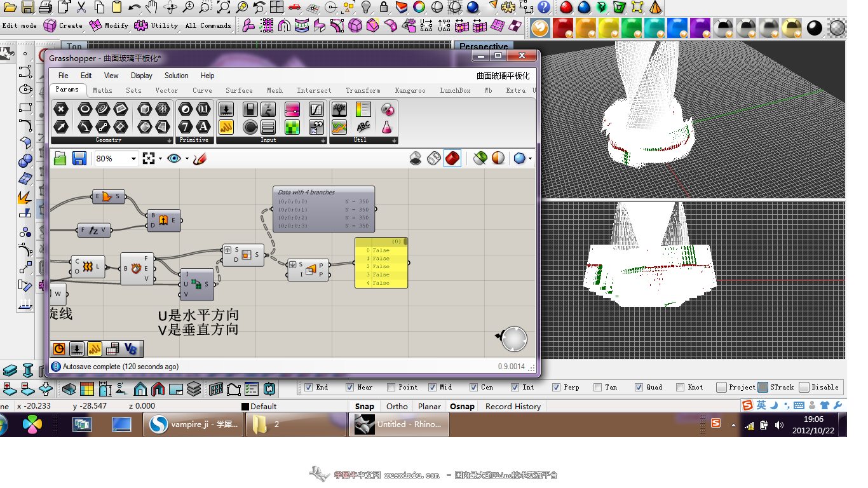
Task: Toggle the Mid osnap checkbox
Action: point(432,387)
